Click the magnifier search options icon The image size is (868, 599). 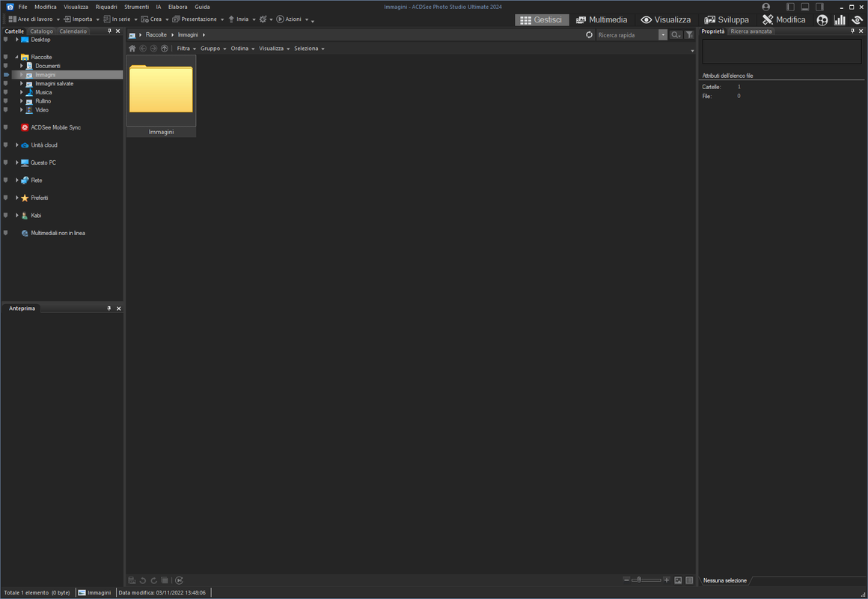point(676,35)
